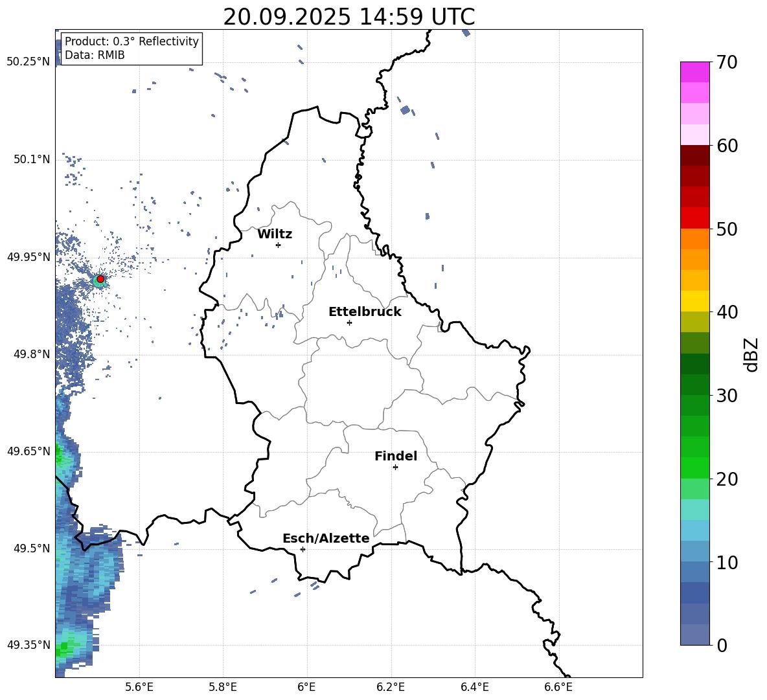The height and width of the screenshot is (700, 767).
Task: Click the 50.1°N latitude label
Action: (32, 159)
